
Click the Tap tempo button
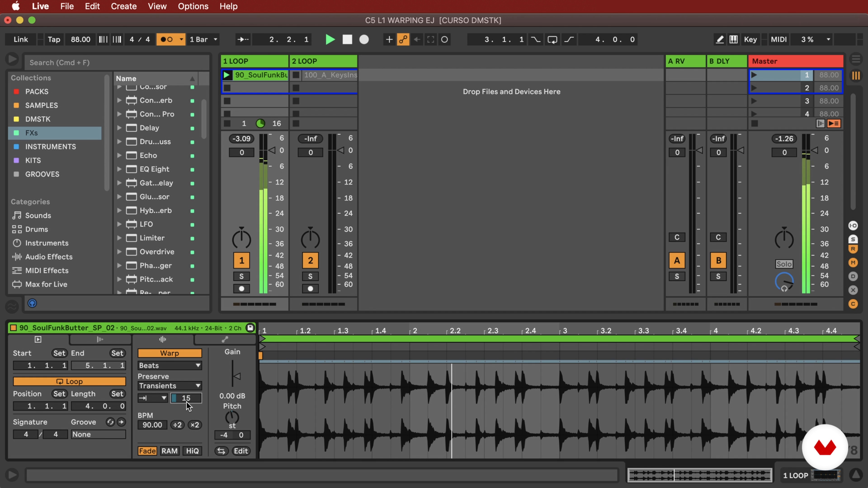click(x=54, y=39)
